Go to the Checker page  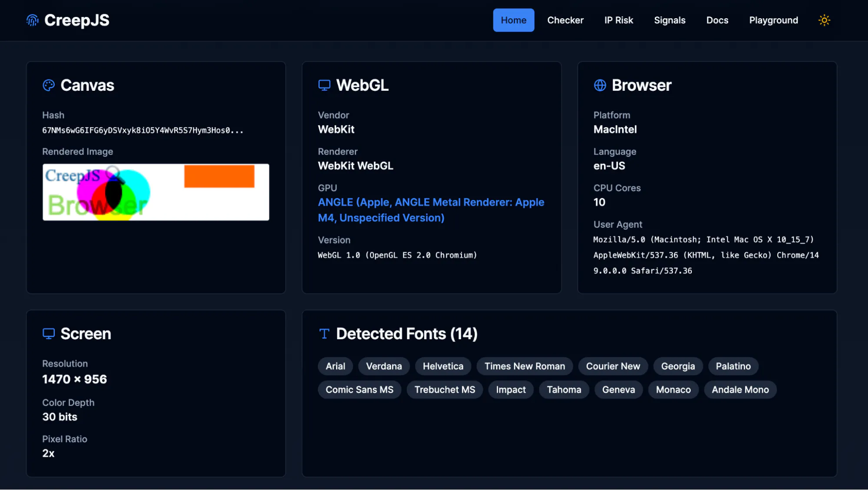(x=565, y=20)
